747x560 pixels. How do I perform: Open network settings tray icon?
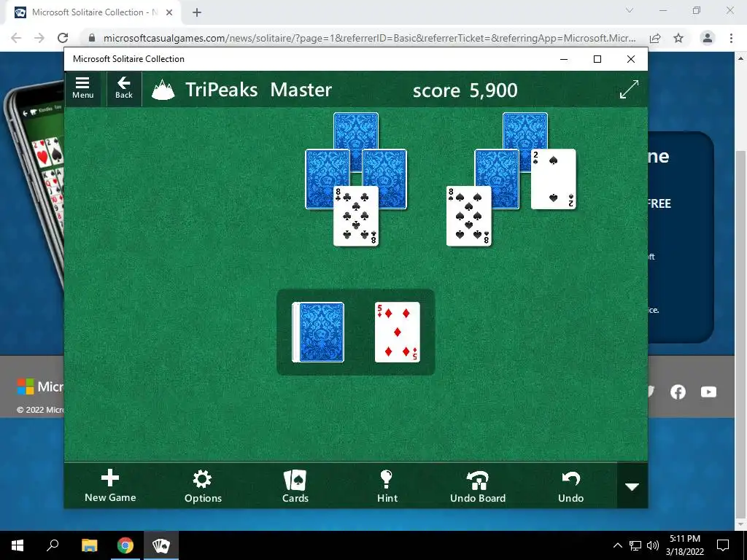[635, 545]
